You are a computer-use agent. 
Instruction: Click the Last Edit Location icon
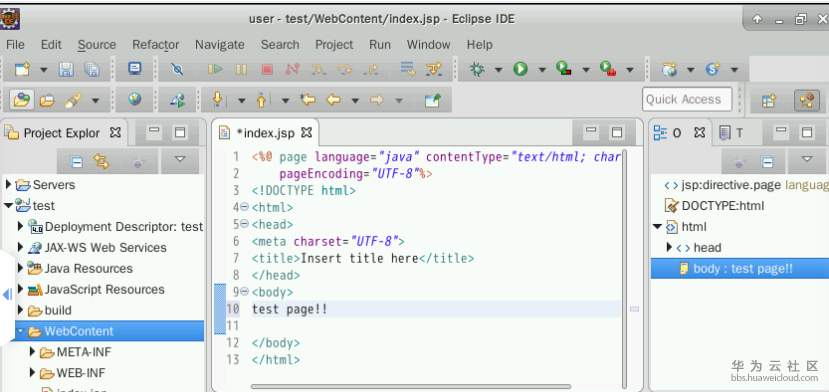(308, 99)
